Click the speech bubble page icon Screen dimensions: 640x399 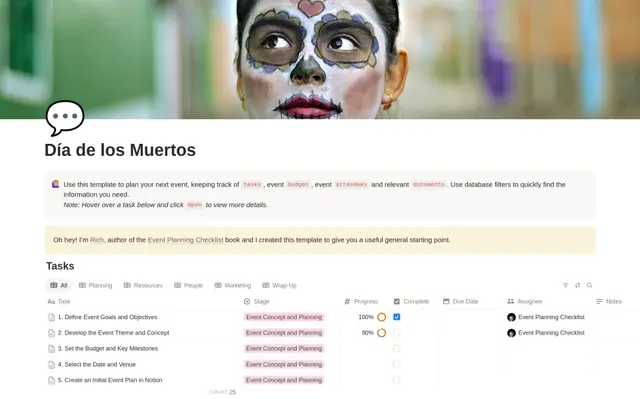click(x=65, y=118)
